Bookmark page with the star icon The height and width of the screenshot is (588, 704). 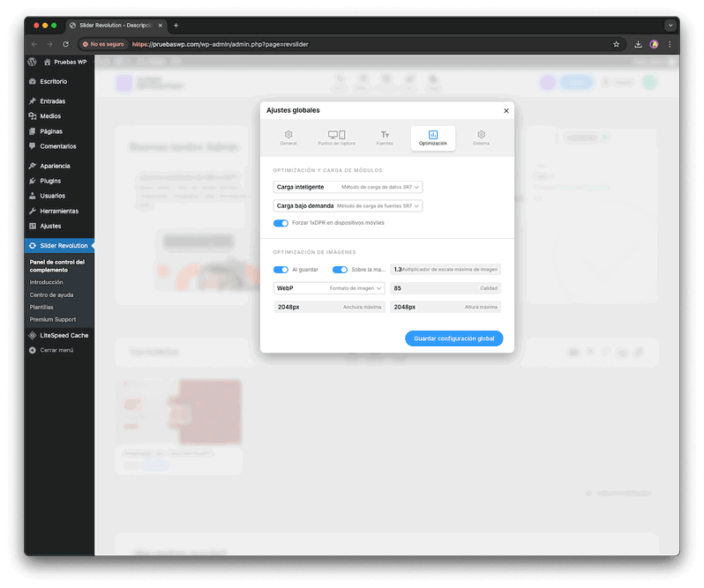tap(616, 44)
